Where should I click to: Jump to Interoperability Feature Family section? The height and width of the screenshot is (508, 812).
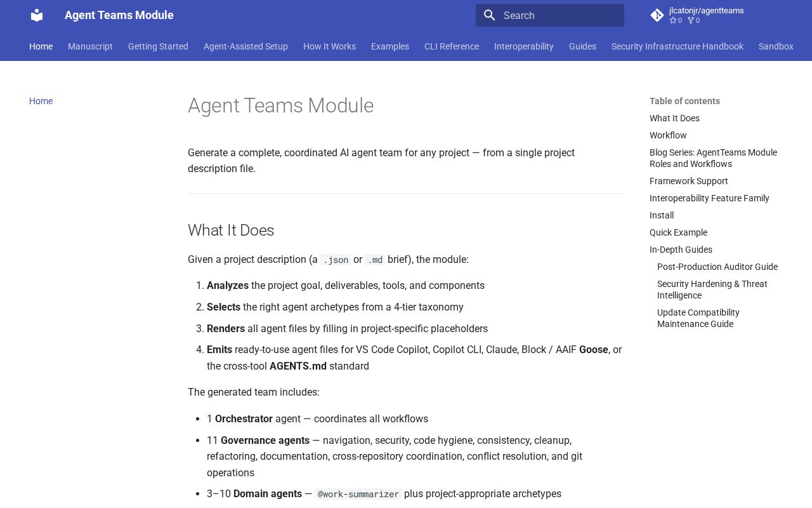tap(709, 198)
